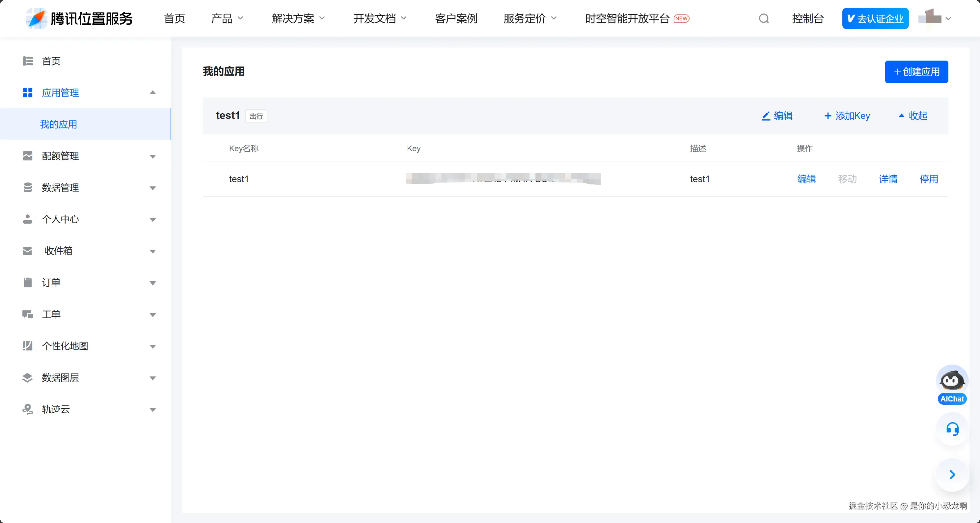This screenshot has width=980, height=523.
Task: Click 停用 link for test1 key
Action: click(929, 179)
